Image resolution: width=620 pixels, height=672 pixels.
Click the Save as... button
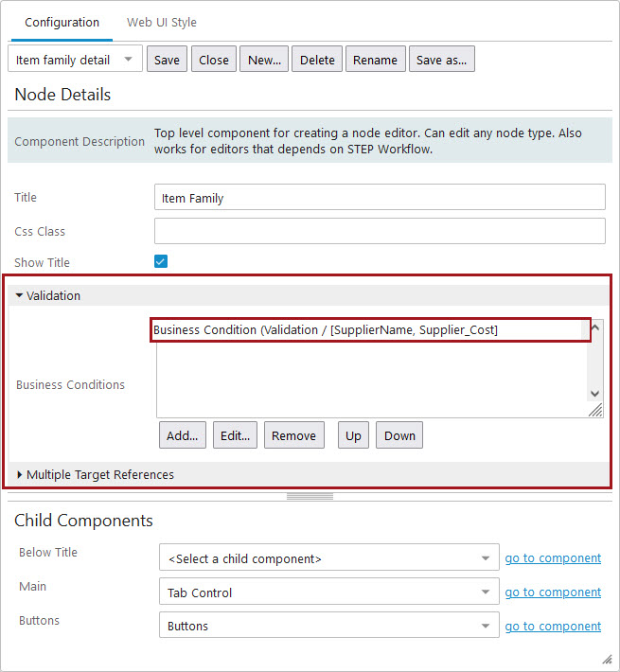(x=441, y=60)
